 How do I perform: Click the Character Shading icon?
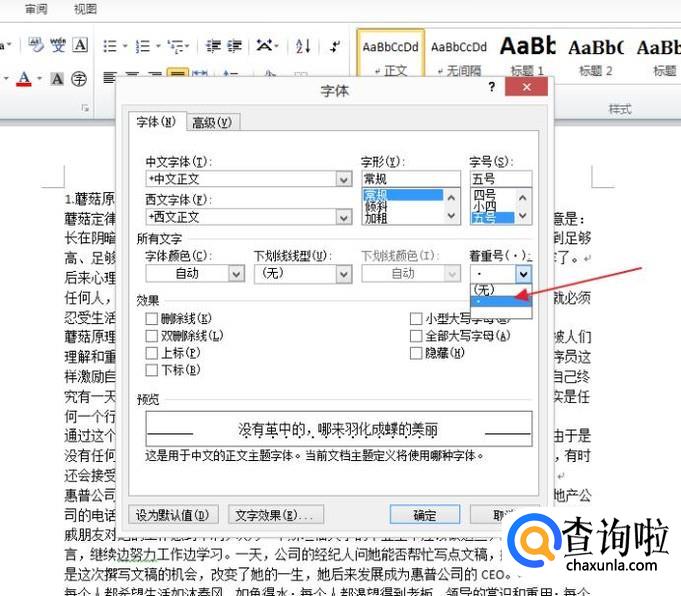[57, 79]
